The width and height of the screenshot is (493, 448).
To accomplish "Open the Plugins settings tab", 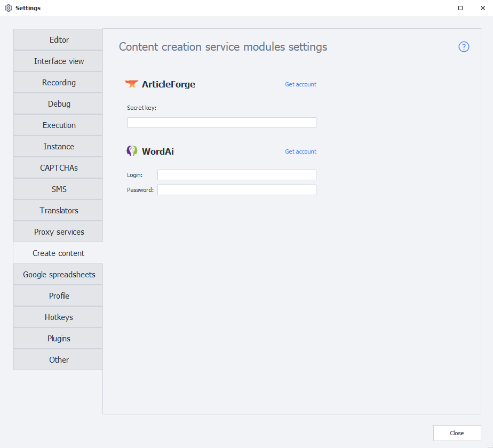I will coord(59,339).
